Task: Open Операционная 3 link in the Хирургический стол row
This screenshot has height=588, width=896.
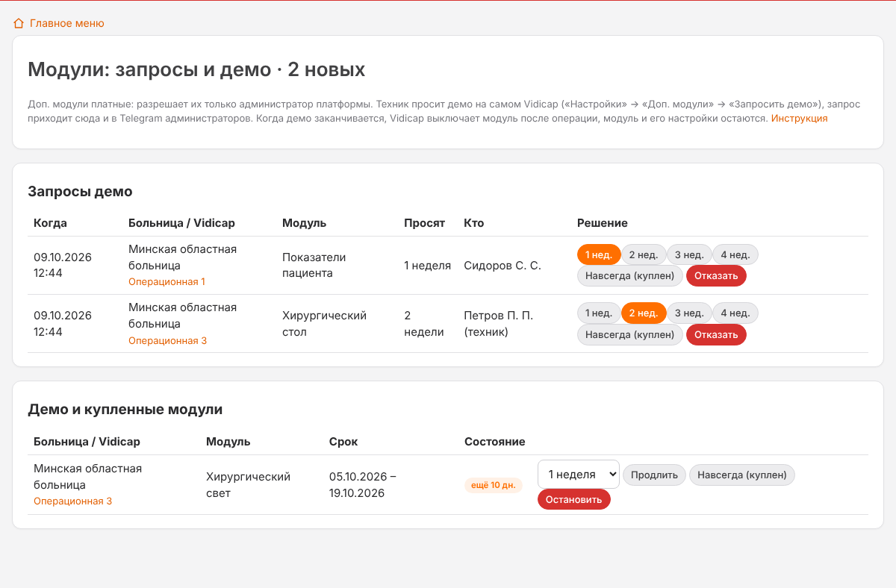Action: (167, 341)
